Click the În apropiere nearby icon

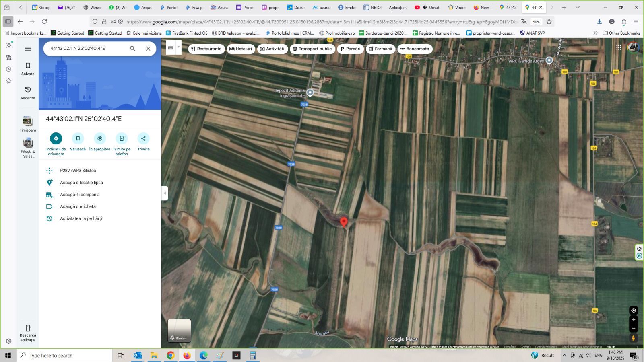[100, 138]
